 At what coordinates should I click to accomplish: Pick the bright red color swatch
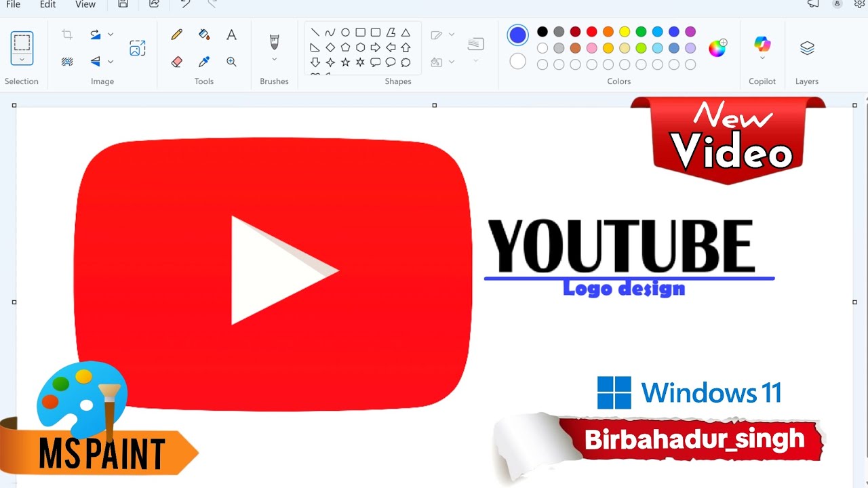tap(592, 32)
